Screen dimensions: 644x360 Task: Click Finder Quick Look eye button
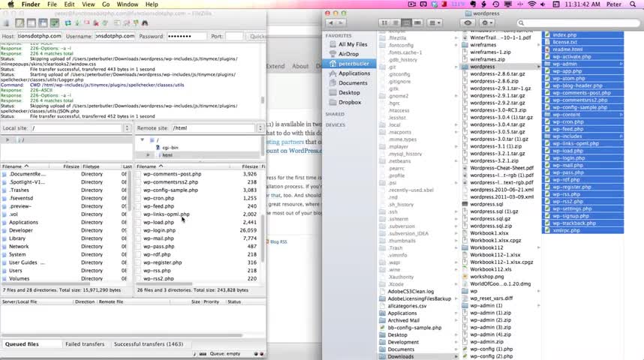468,23
